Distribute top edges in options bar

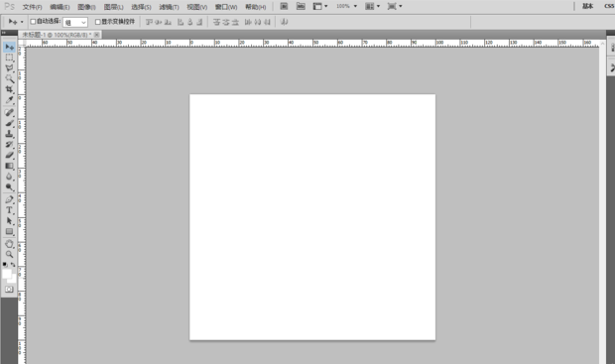pyautogui.click(x=216, y=22)
